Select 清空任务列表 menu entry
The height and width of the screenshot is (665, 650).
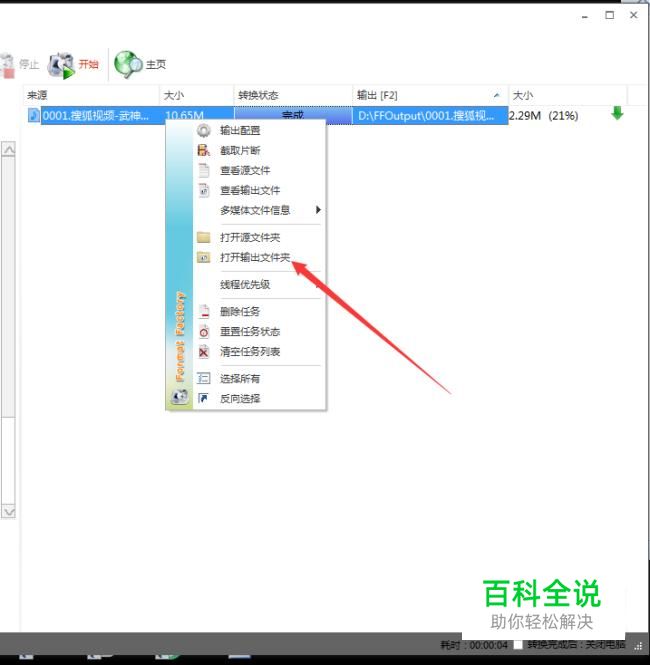250,352
